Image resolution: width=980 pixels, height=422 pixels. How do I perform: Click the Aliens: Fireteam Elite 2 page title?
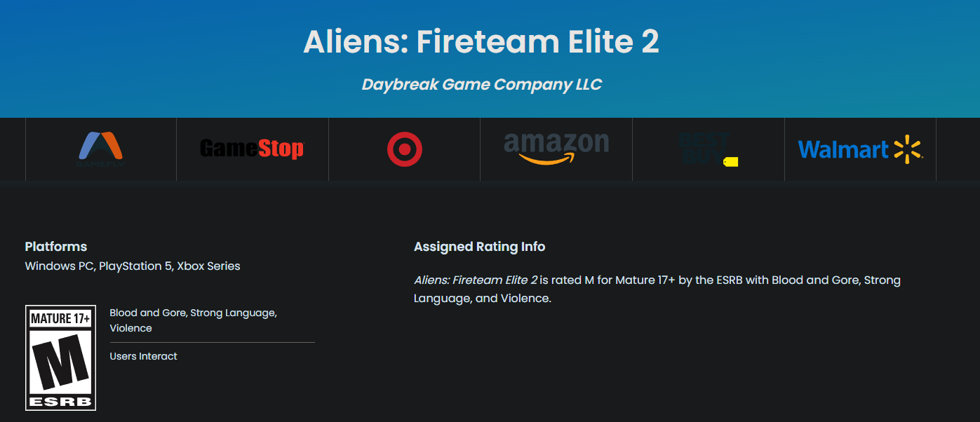pyautogui.click(x=481, y=42)
